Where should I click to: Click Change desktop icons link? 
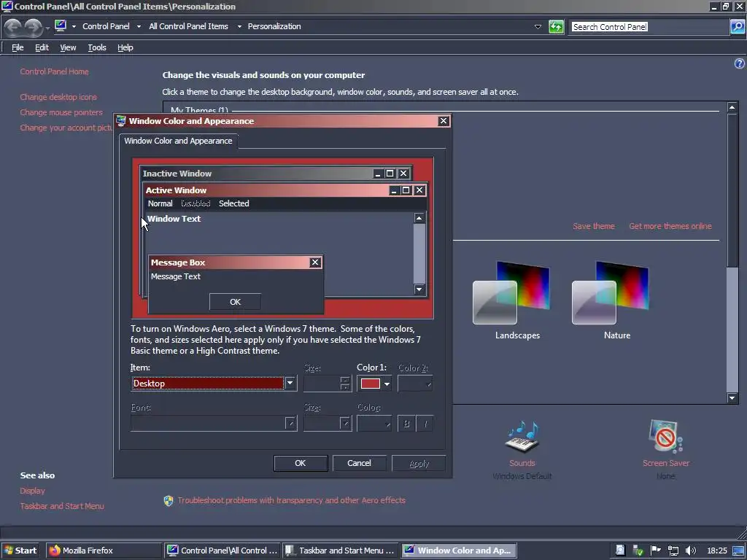coord(58,97)
